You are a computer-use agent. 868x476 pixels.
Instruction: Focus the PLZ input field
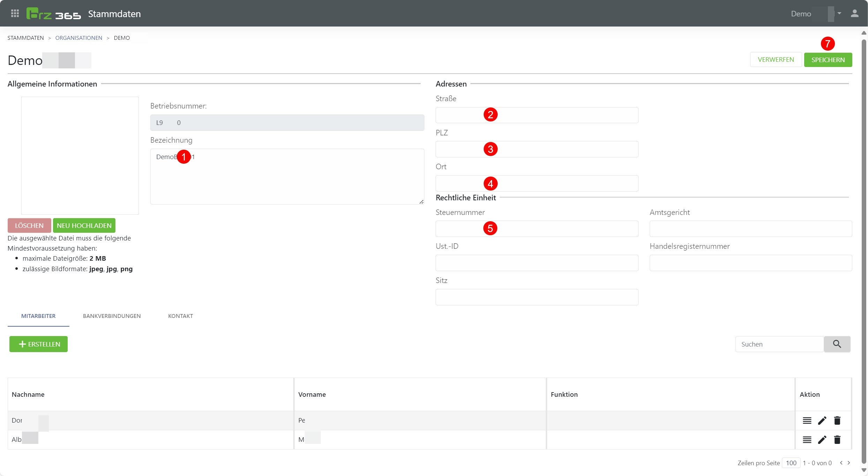pyautogui.click(x=537, y=149)
